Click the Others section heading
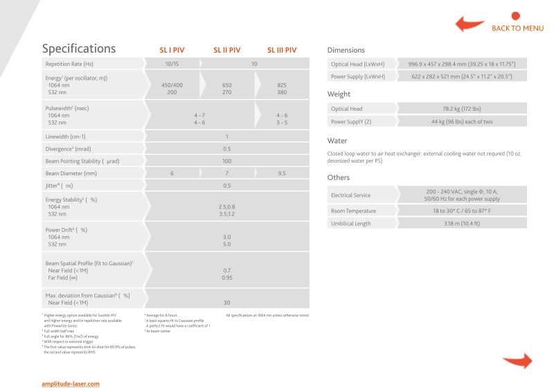Screen dimensions: 554x392 339,177
